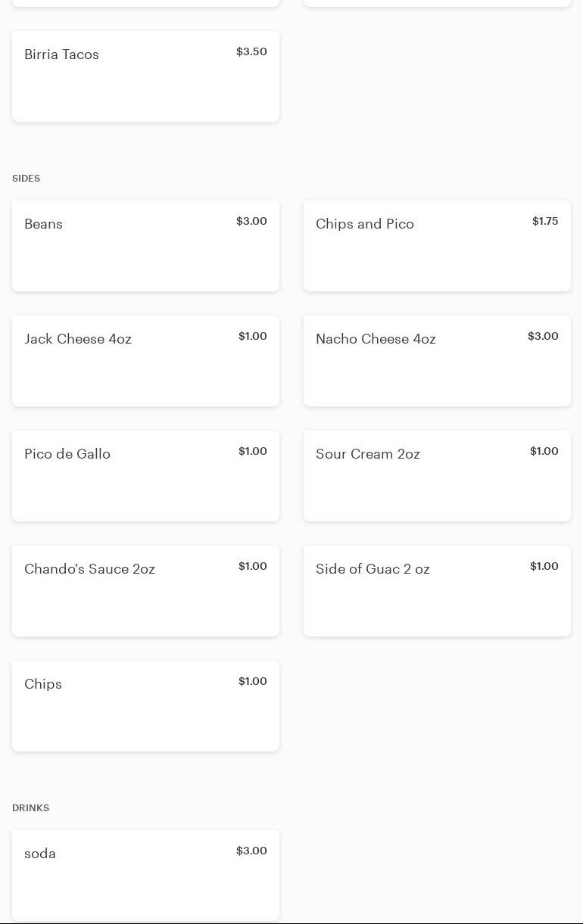This screenshot has height=924, width=583.
Task: Click the $3.50 price on Birria Tacos
Action: (x=251, y=51)
